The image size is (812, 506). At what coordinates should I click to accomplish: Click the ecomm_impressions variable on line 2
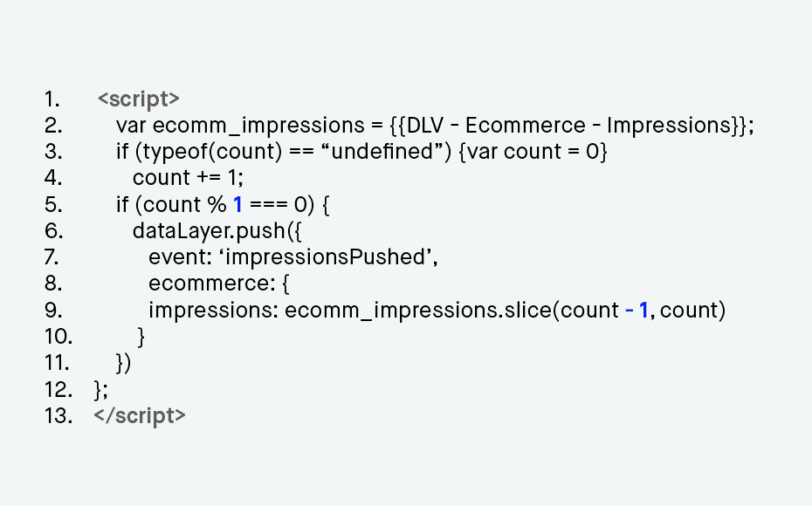[258, 126]
